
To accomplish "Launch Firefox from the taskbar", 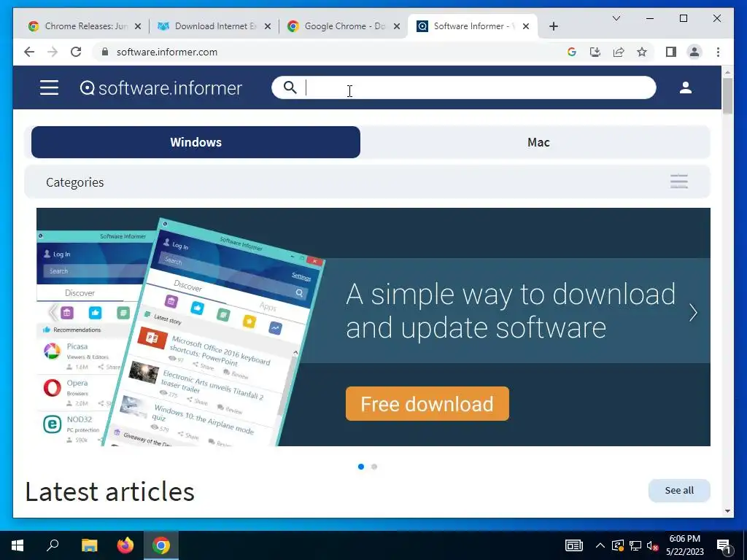I will [x=125, y=545].
